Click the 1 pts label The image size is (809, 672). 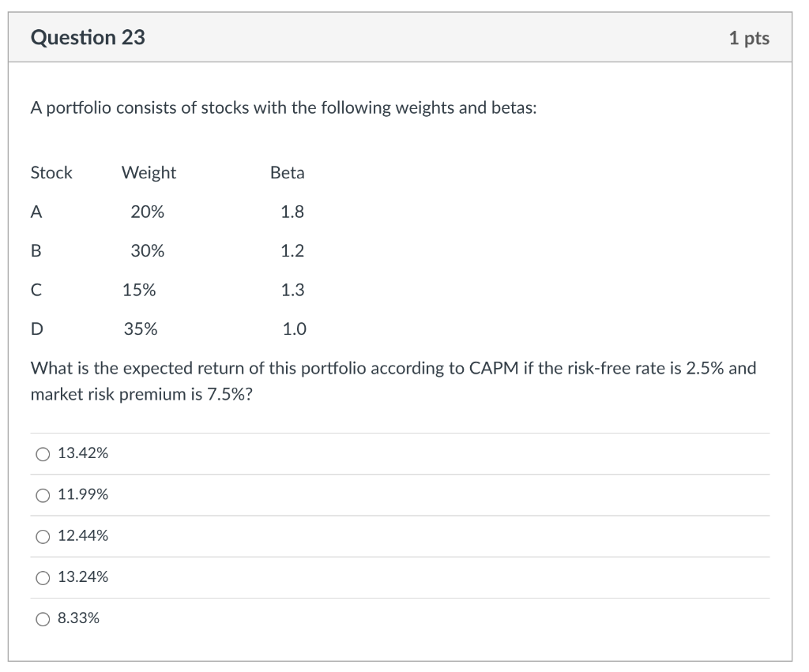[748, 38]
